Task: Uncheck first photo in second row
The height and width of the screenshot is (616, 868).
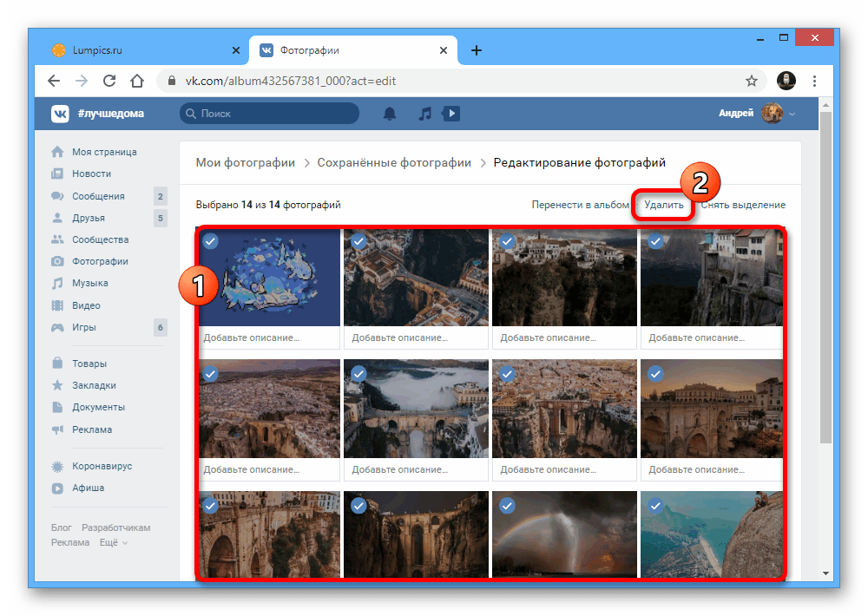Action: pyautogui.click(x=210, y=374)
